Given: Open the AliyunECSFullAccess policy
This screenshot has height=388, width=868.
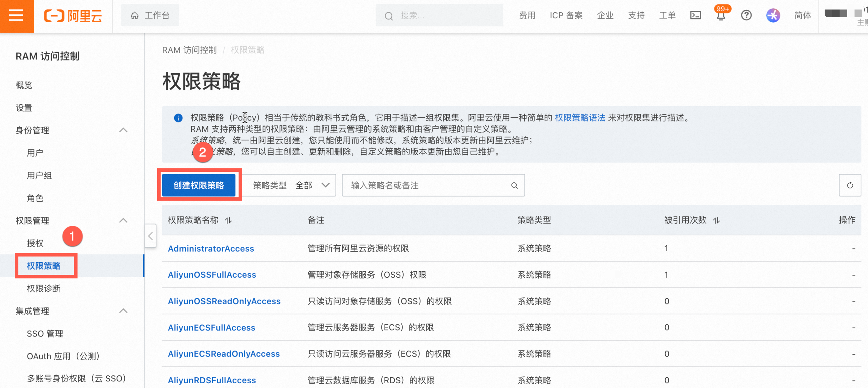Looking at the screenshot, I should 212,328.
